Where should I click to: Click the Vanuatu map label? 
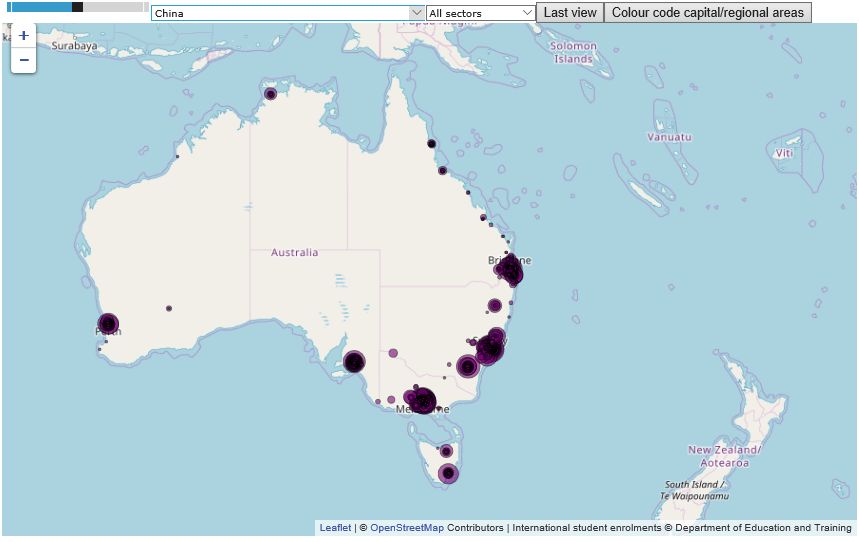[669, 137]
